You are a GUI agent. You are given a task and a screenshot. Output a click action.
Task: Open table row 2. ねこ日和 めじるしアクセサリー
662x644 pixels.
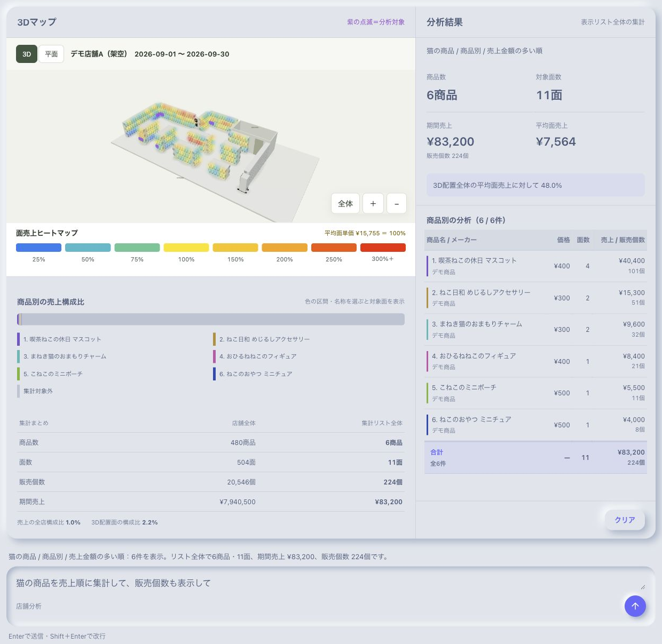(535, 298)
